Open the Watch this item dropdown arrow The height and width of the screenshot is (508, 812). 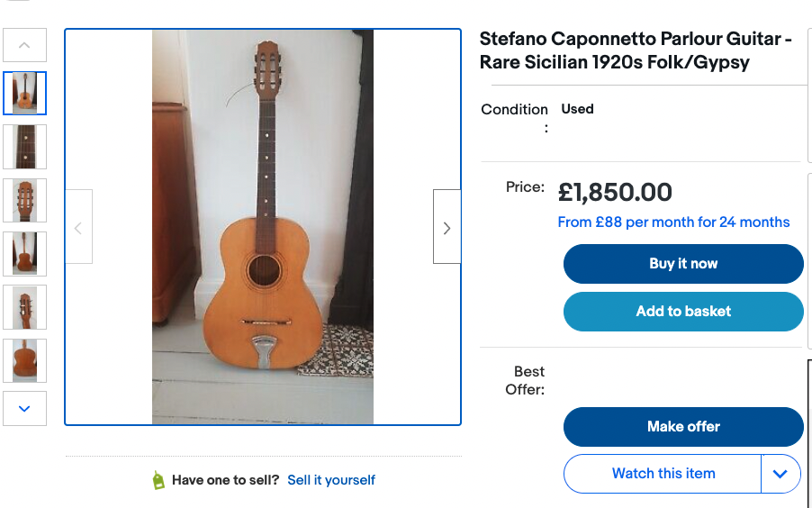[780, 474]
